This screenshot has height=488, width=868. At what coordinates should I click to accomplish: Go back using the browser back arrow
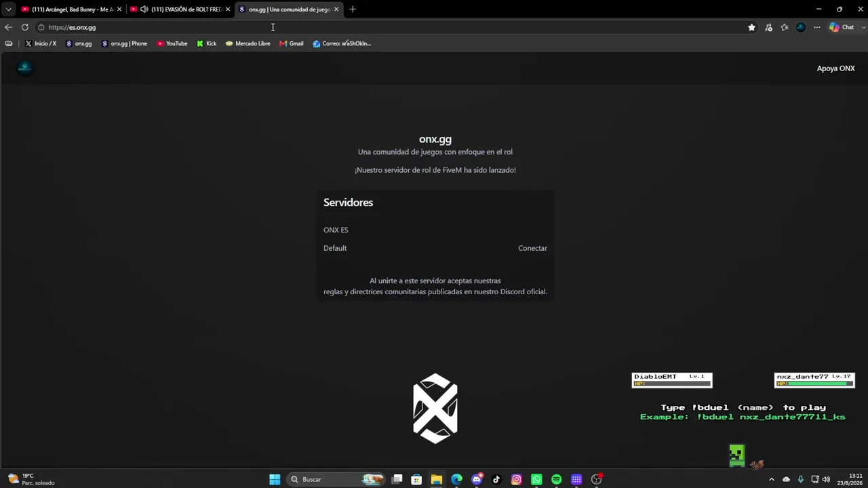pos(8,27)
